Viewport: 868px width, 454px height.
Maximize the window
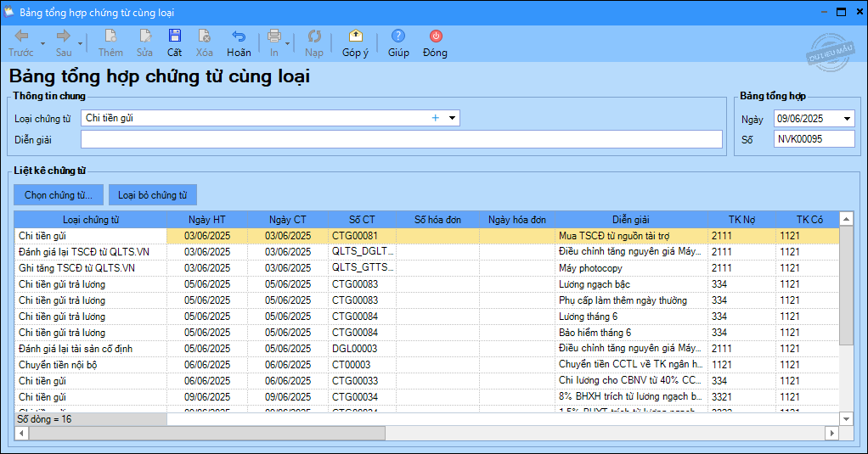pyautogui.click(x=841, y=12)
